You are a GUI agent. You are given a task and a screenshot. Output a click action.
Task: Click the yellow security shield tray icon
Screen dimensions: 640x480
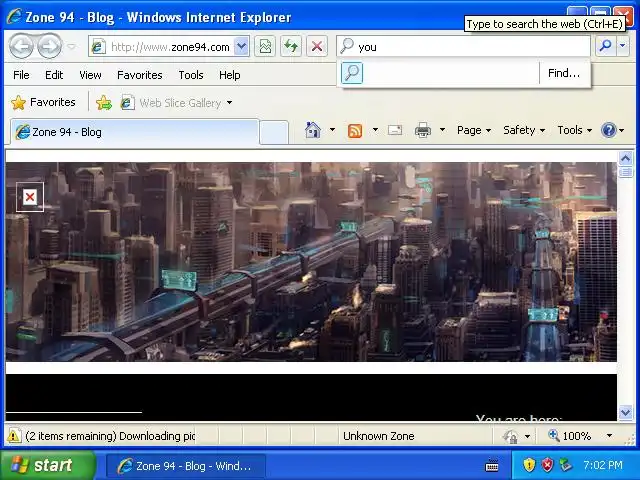tap(529, 464)
